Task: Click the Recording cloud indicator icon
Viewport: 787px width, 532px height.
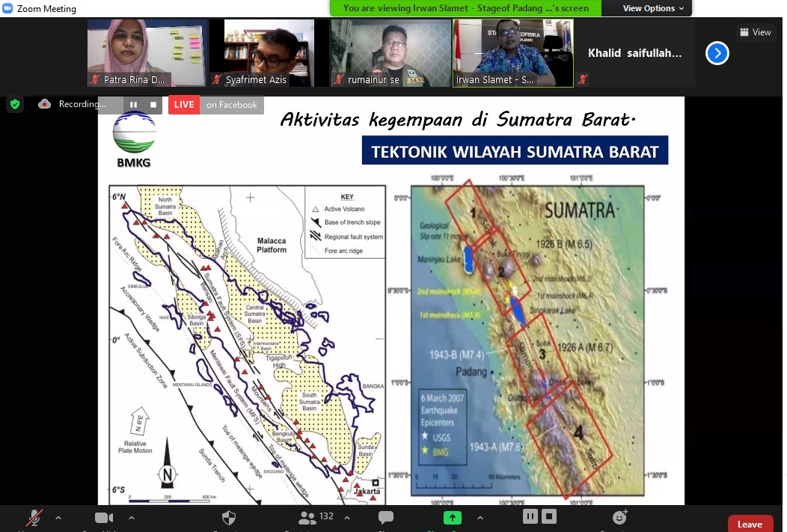Action: (45, 104)
